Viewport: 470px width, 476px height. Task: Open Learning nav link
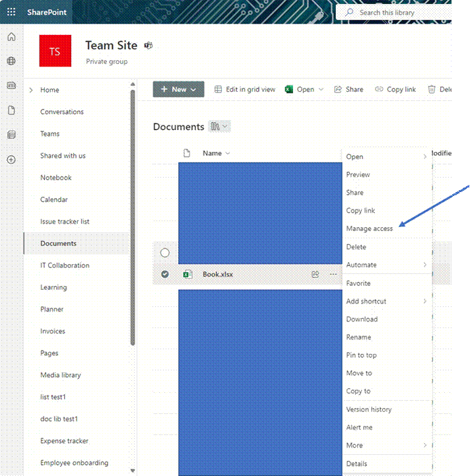pyautogui.click(x=53, y=287)
